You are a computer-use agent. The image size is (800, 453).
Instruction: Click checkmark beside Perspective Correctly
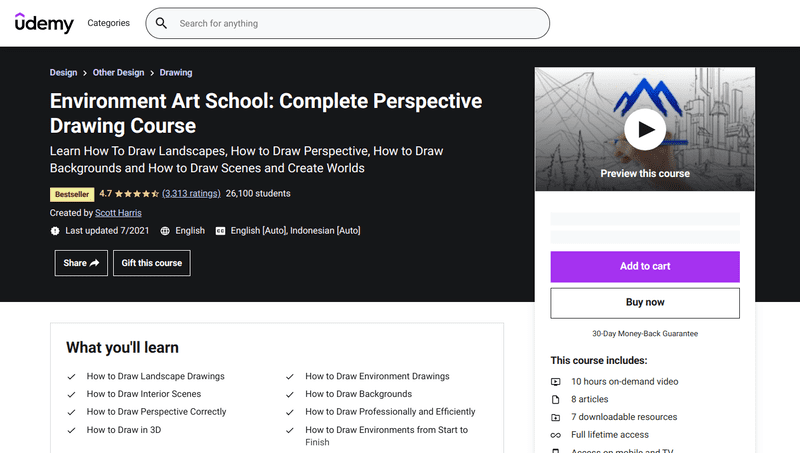71,412
